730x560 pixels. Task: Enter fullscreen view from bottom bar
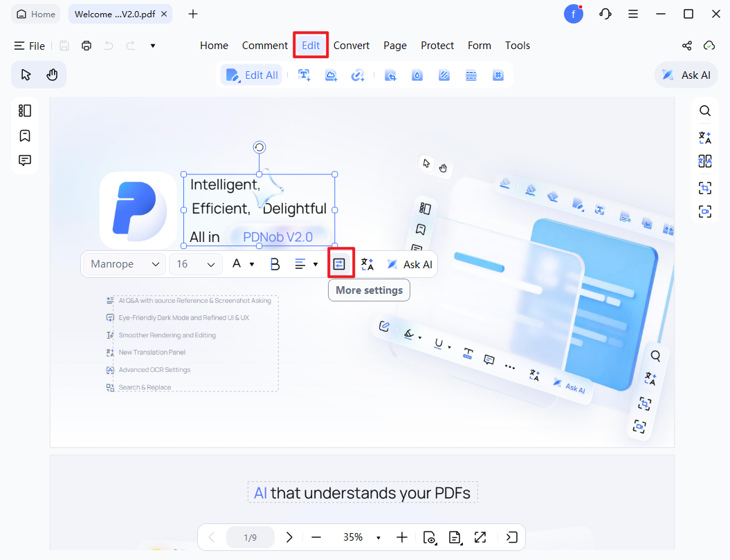[480, 537]
